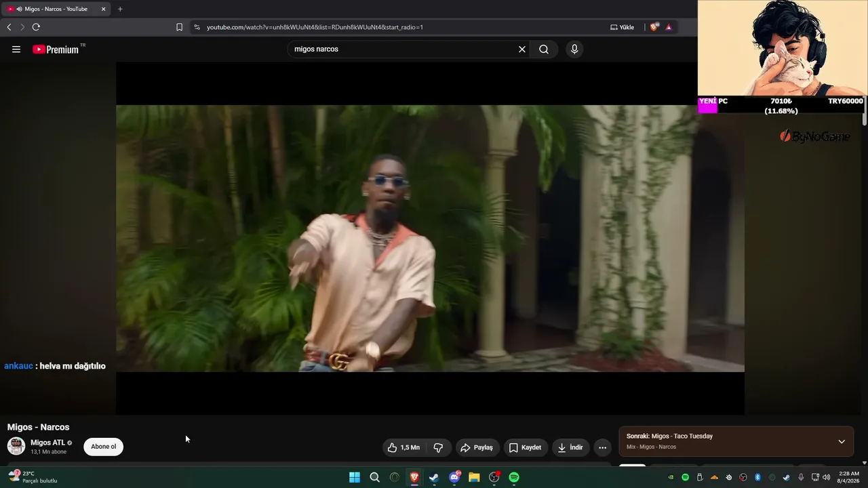Start voice search with microphone icon
Screen dimensions: 868x488
[574, 49]
